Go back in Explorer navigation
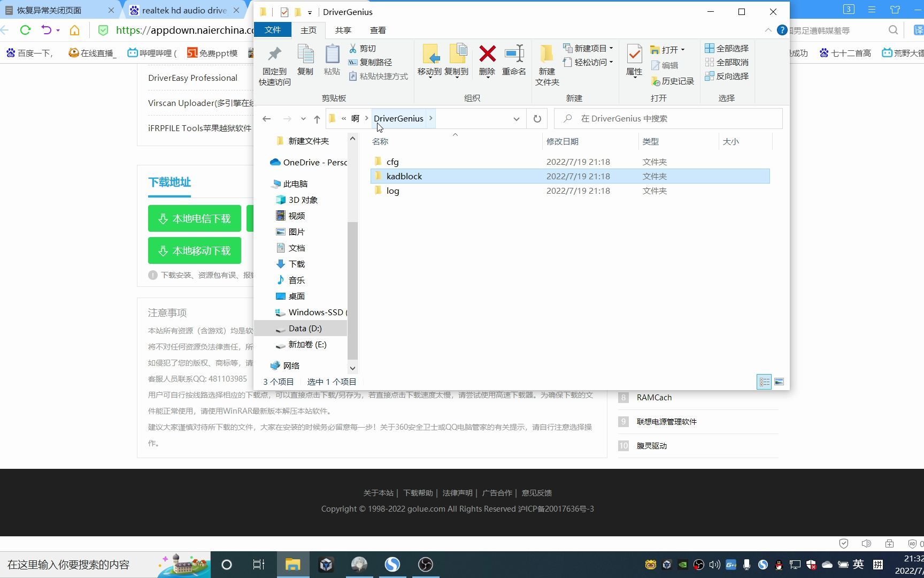The width and height of the screenshot is (924, 578). [267, 119]
